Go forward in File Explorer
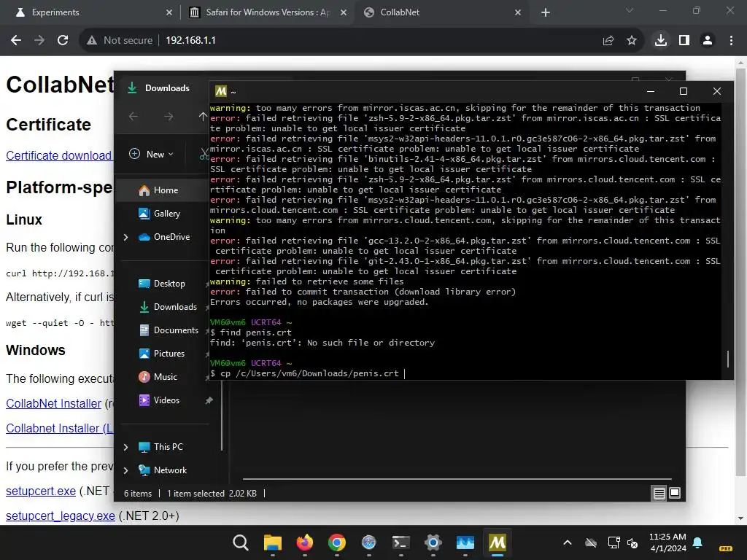This screenshot has width=747, height=560. [169, 116]
